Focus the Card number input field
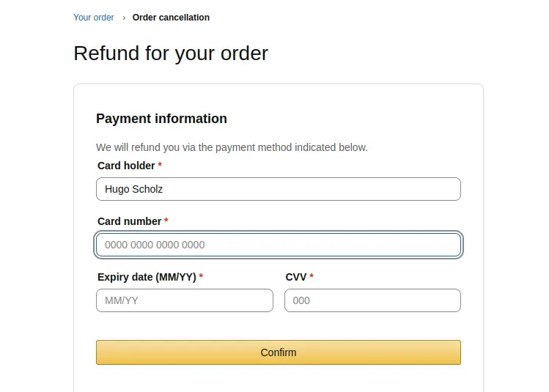The image size is (549, 392). coord(279,245)
